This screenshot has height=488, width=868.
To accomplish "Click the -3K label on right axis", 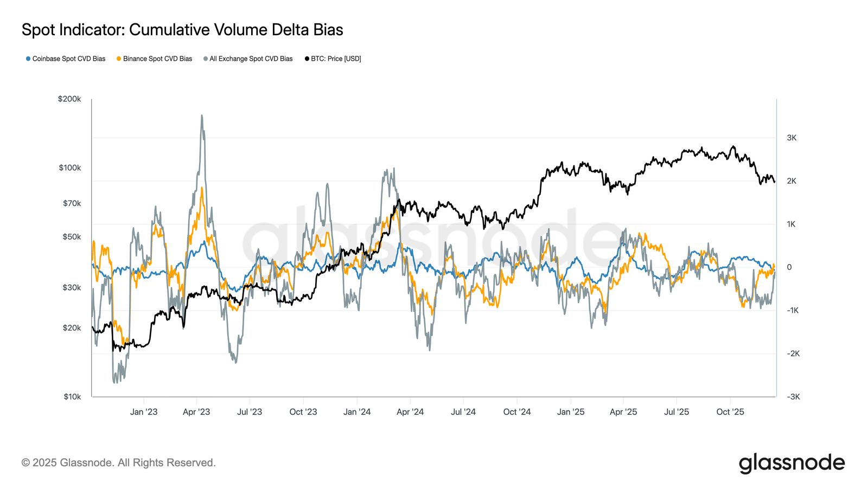I will pyautogui.click(x=793, y=397).
